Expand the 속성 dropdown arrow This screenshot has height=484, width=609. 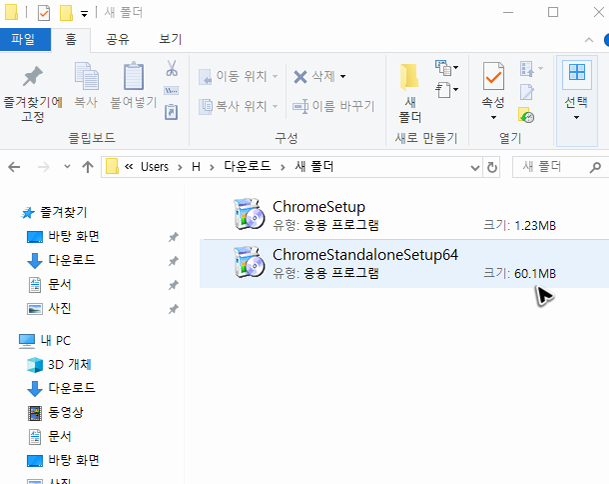click(x=493, y=117)
